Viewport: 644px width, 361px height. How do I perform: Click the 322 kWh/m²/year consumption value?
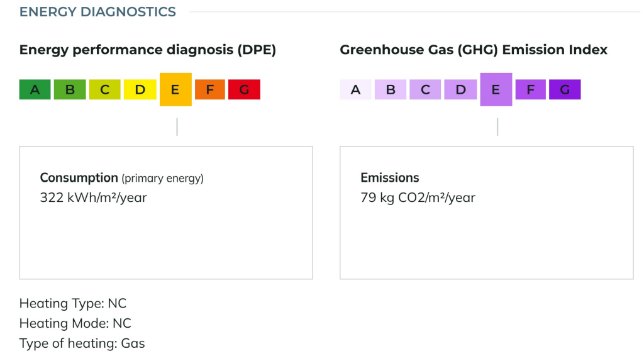click(x=93, y=197)
